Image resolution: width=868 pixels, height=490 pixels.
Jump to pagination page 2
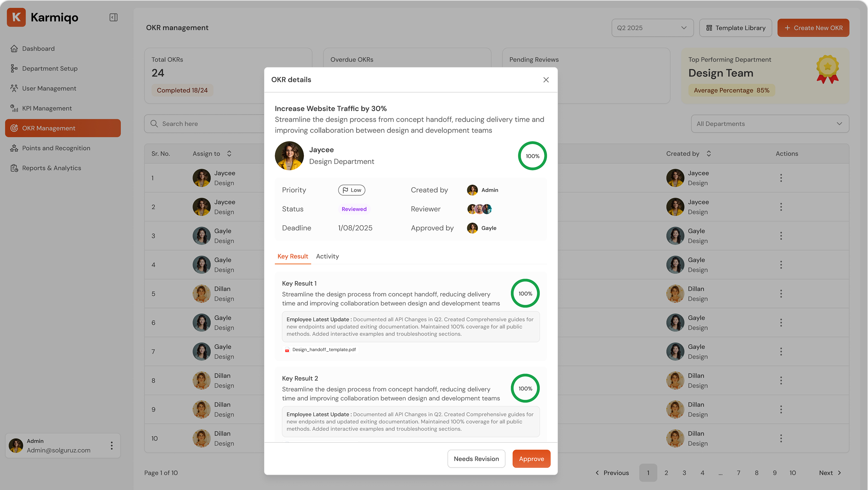pos(666,473)
